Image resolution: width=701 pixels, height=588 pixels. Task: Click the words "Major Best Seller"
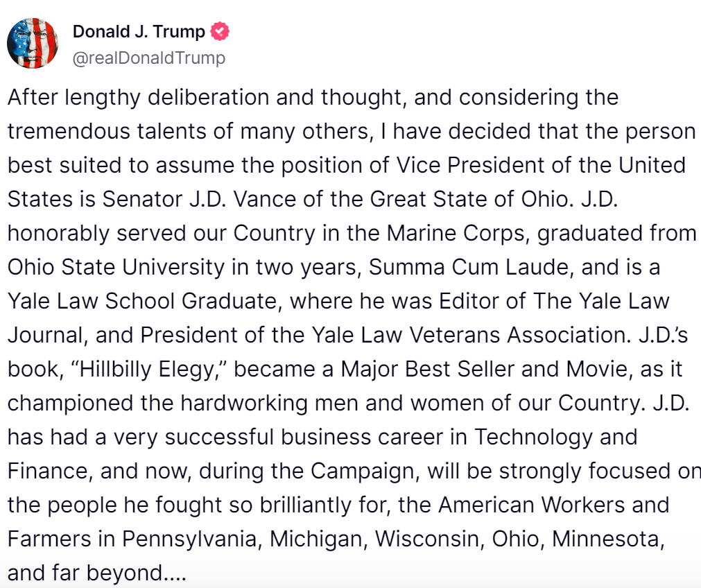[427, 370]
